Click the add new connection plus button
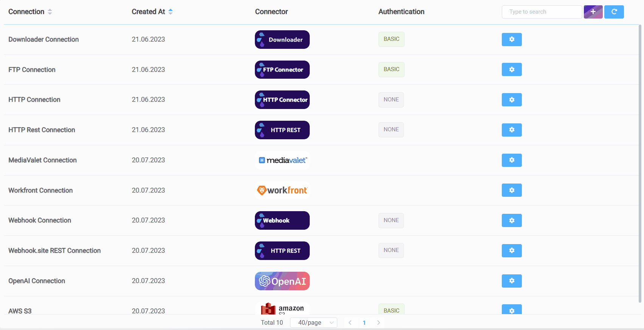Image resolution: width=644 pixels, height=330 pixels. click(593, 12)
